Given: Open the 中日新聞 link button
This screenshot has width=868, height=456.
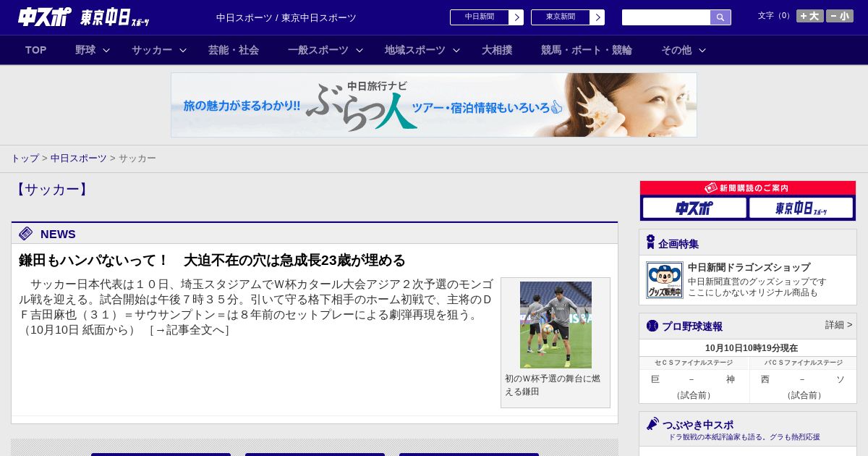Looking at the screenshot, I should point(479,17).
